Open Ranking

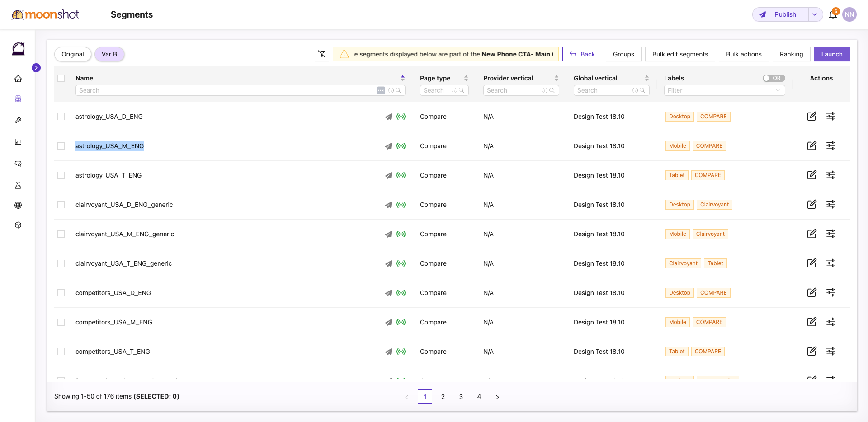(791, 54)
